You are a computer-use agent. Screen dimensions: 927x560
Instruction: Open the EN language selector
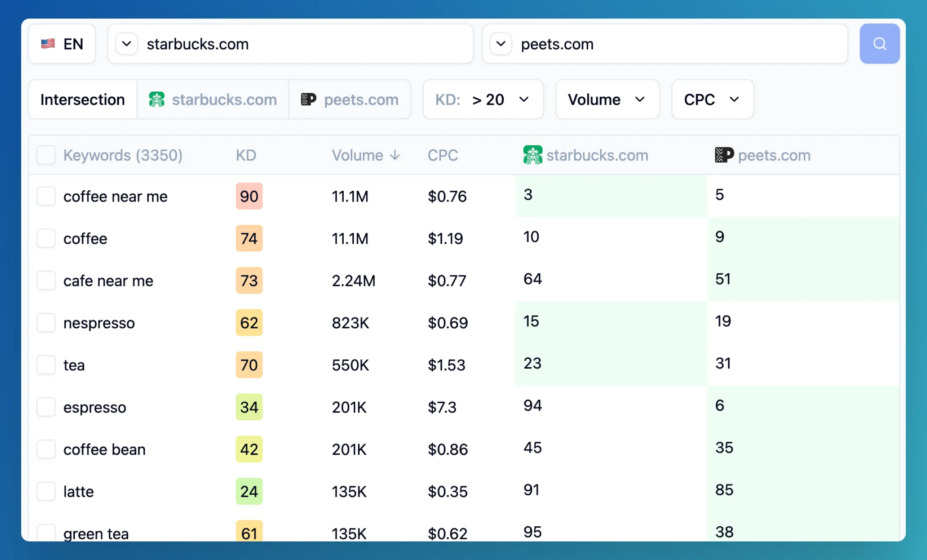tap(62, 43)
